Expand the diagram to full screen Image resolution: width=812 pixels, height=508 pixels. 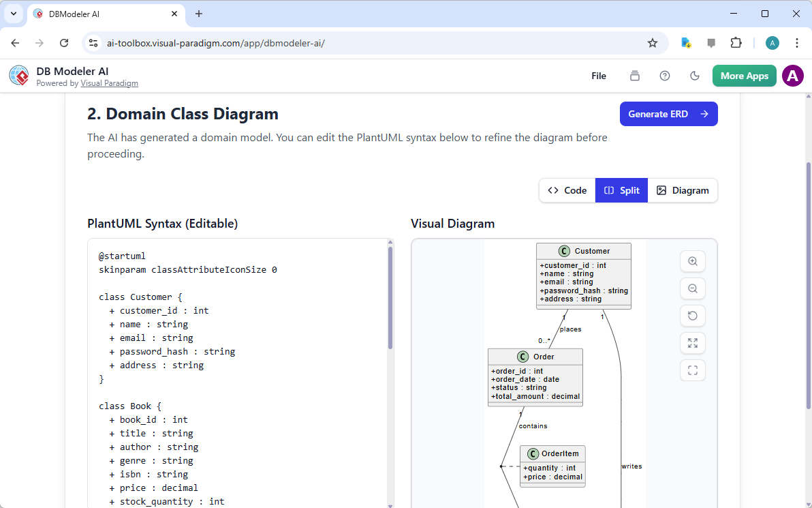[692, 343]
